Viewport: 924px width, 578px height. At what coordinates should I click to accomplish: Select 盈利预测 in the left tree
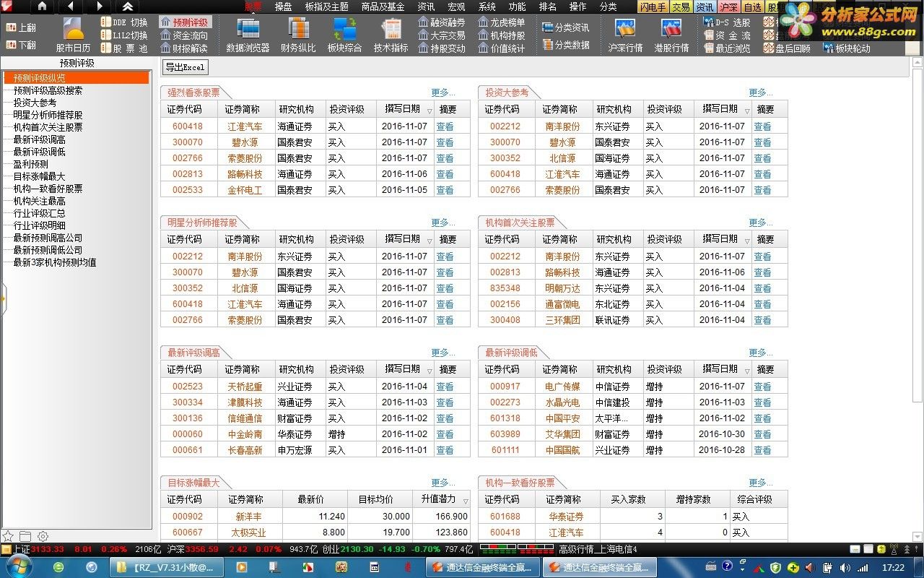tap(30, 164)
